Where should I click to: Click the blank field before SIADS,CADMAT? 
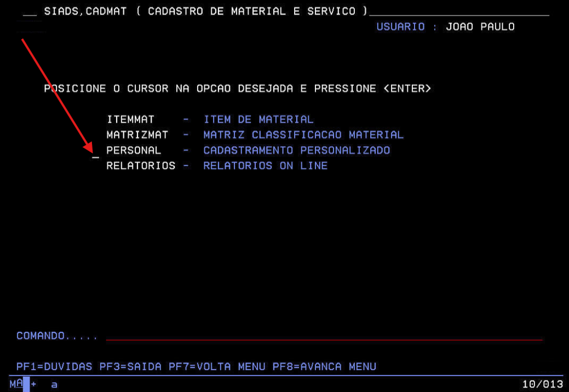[x=30, y=13]
